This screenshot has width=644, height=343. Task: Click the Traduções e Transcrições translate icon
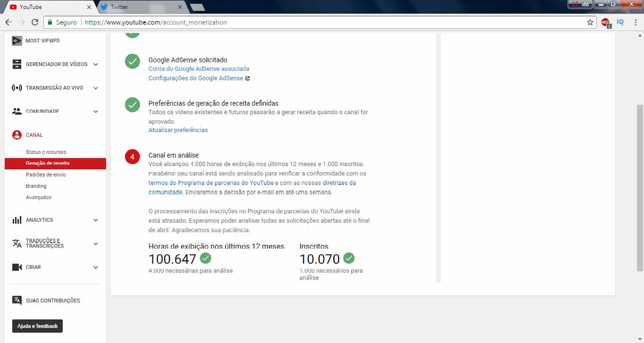click(17, 243)
